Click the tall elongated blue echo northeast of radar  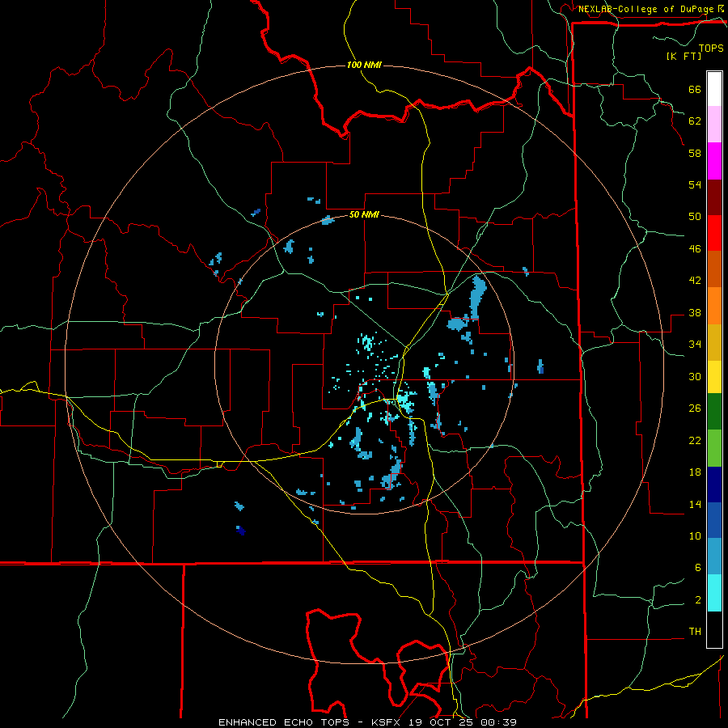point(478,295)
